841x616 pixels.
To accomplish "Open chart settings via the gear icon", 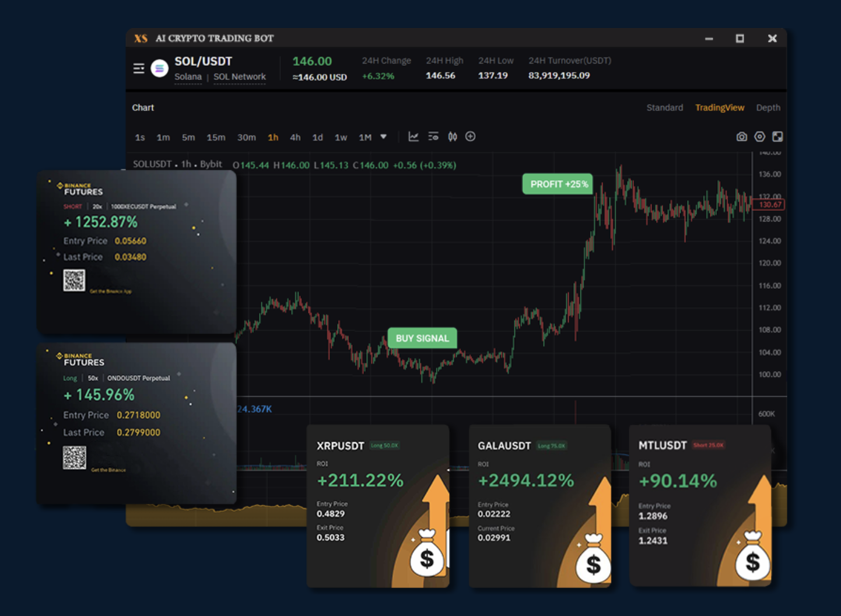I will [x=759, y=136].
